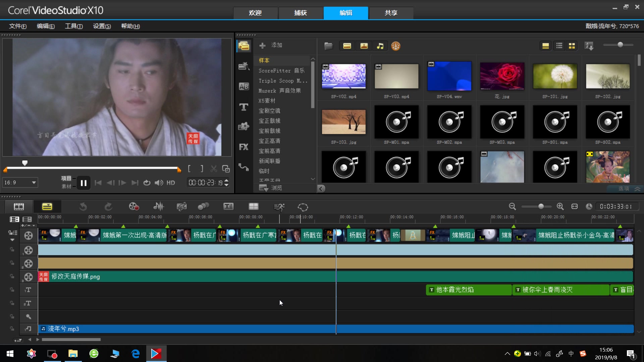
Task: Adjust the timeline zoom slider
Action: [x=540, y=206]
